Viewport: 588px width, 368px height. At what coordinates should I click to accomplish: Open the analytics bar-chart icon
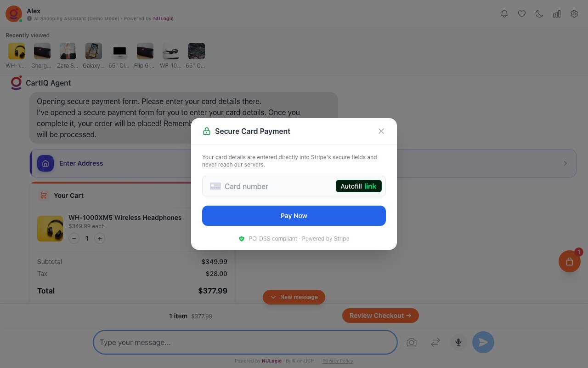[x=556, y=14]
